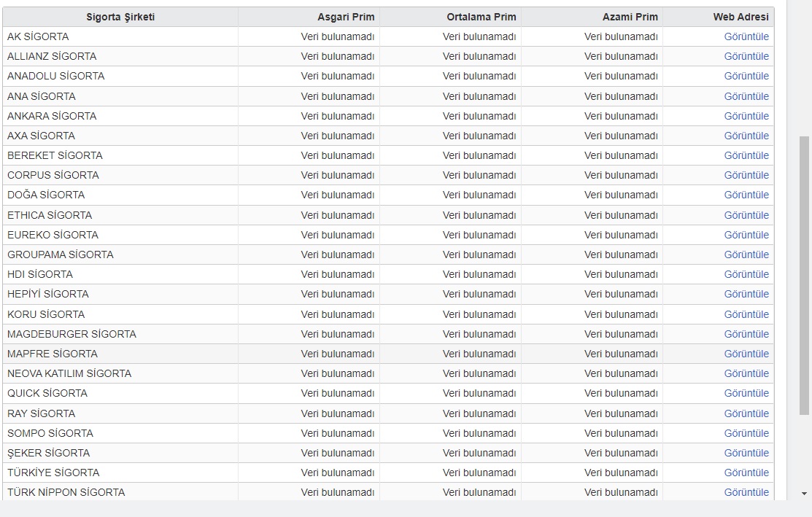Click HDI SİGORTA Azami Prim value

[x=621, y=273]
